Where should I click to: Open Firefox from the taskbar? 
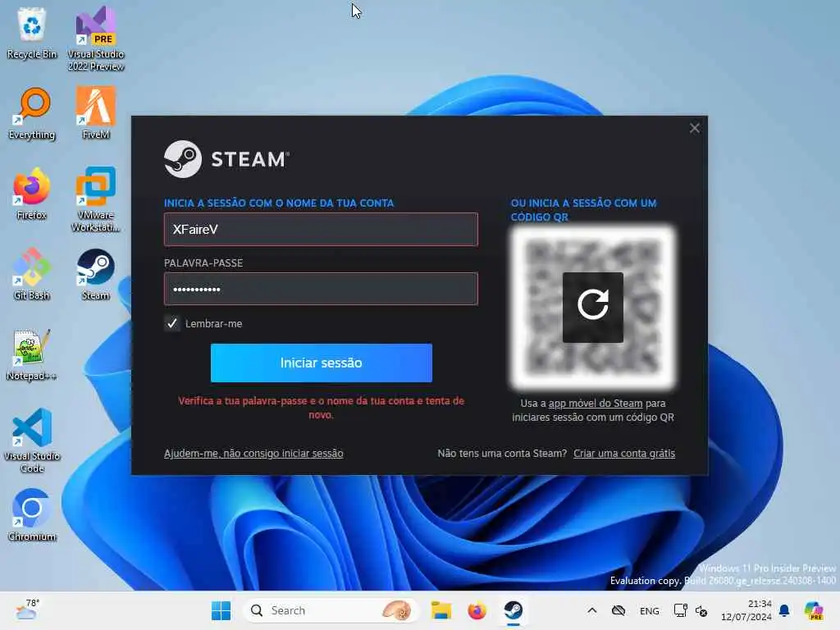pos(477,610)
